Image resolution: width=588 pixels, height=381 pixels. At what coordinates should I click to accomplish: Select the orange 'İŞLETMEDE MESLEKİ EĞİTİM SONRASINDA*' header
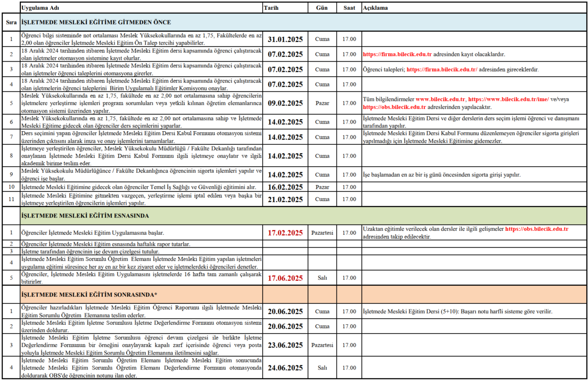click(89, 294)
